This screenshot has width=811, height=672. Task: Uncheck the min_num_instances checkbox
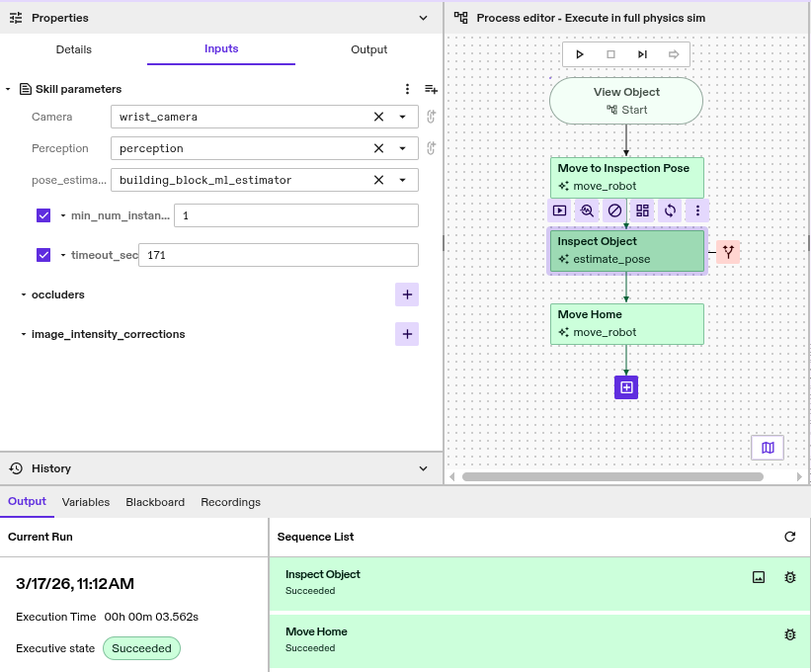point(43,215)
